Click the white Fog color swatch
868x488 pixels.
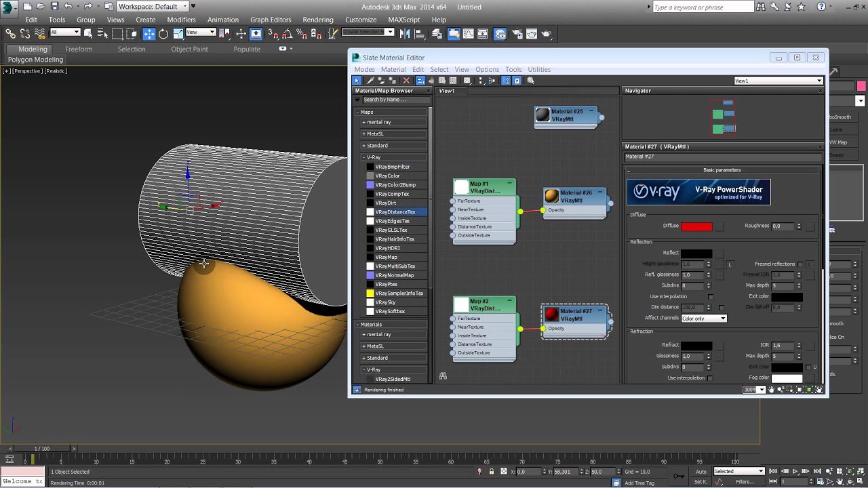click(787, 378)
